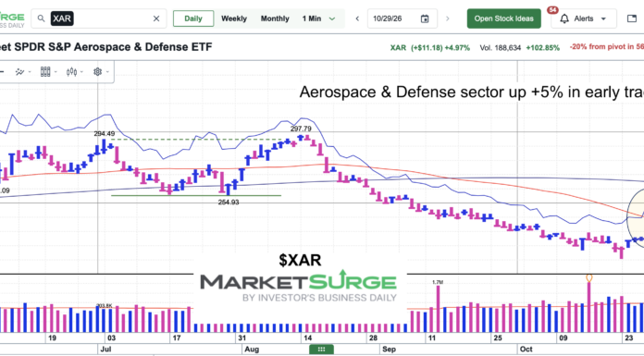Viewport: 644px width, 356px height.
Task: Click the XAR ticker chip in search box
Action: pyautogui.click(x=62, y=18)
